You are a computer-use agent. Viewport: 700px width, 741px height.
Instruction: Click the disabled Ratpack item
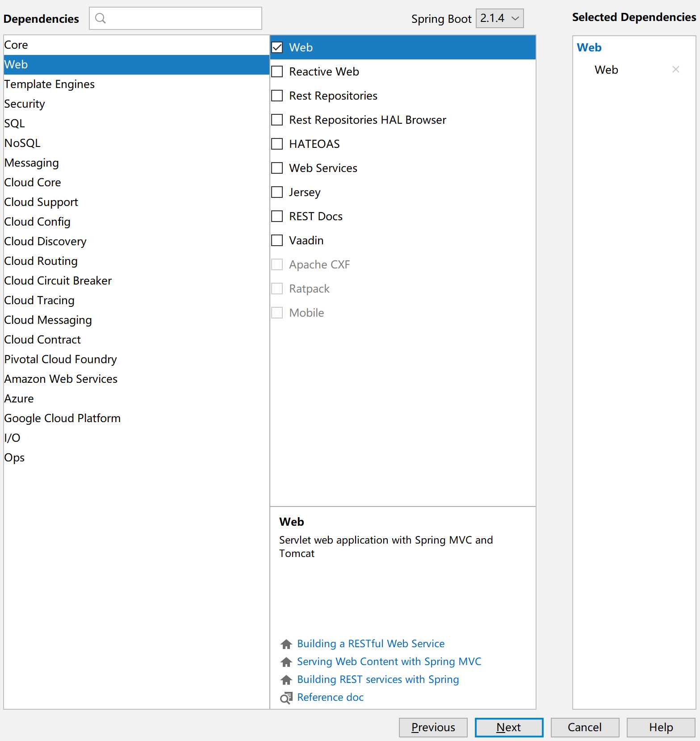402,289
